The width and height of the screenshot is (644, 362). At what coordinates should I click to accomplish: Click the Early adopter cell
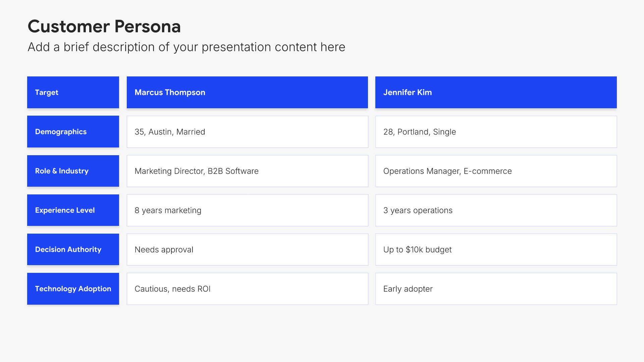coord(496,289)
